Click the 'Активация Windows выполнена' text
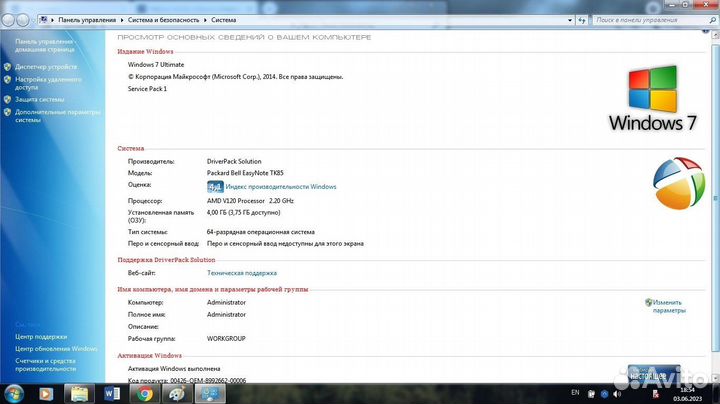 174,369
